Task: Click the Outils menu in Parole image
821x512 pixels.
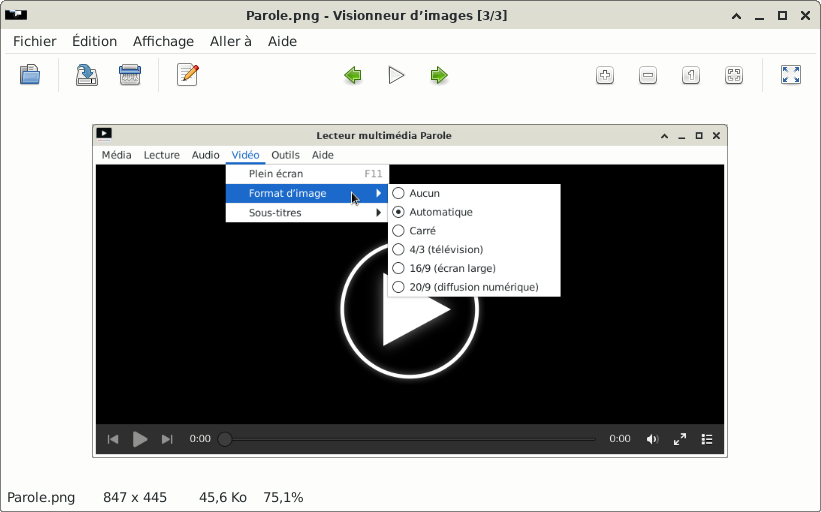Action: click(285, 155)
